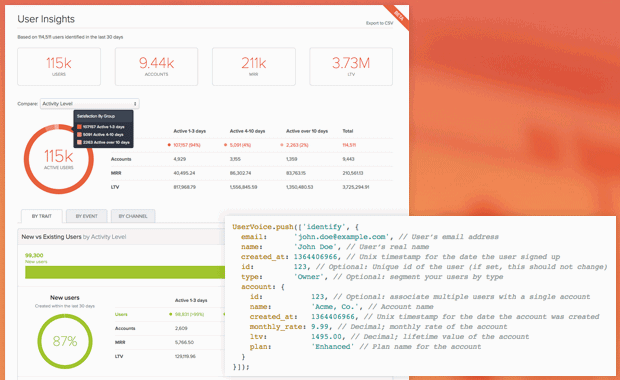Click the 5,091 (4%) users cell
The width and height of the screenshot is (620, 380).
click(241, 145)
